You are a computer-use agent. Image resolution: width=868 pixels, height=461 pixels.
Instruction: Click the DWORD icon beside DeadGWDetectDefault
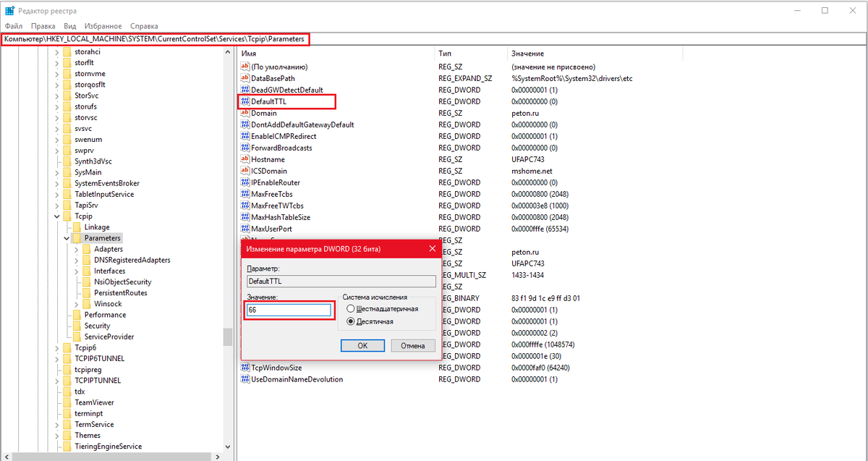click(x=244, y=90)
